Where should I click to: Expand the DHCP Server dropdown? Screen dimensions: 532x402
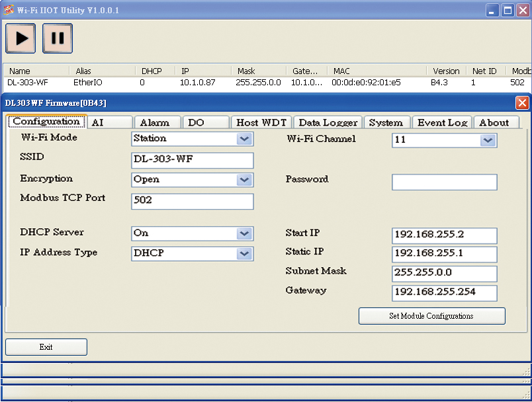[245, 233]
